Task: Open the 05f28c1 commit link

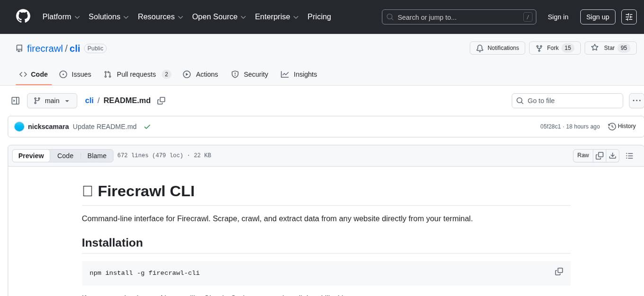Action: [549, 126]
